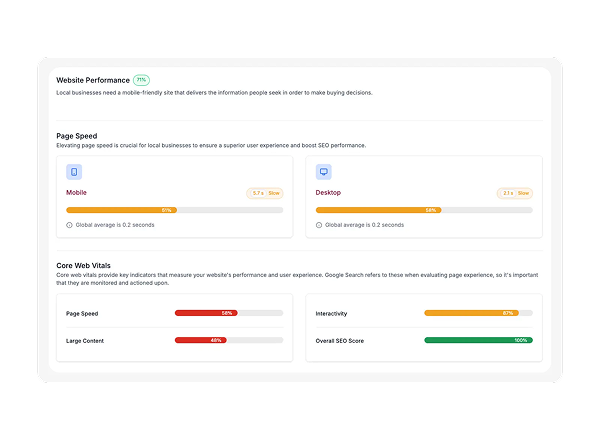The height and width of the screenshot is (440, 600).
Task: Click the red Page Speed 58% bar
Action: 205,313
